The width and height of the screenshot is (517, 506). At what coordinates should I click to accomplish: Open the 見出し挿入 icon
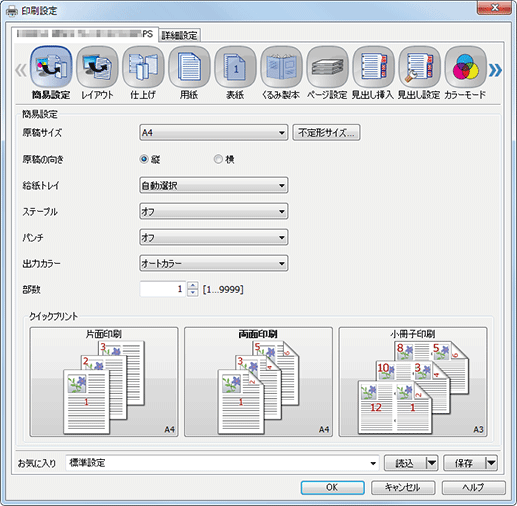(x=373, y=67)
